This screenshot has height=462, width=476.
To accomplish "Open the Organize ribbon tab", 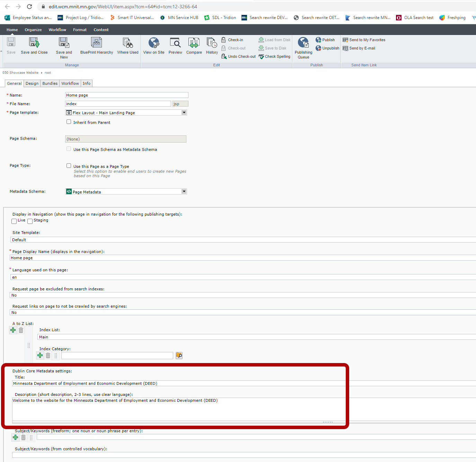I will click(33, 30).
